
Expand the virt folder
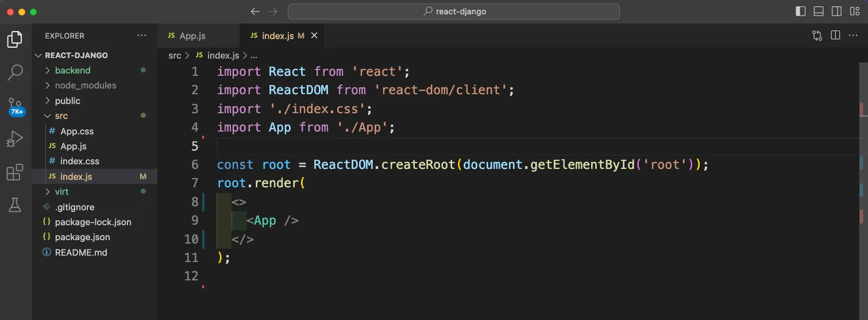coord(95,191)
